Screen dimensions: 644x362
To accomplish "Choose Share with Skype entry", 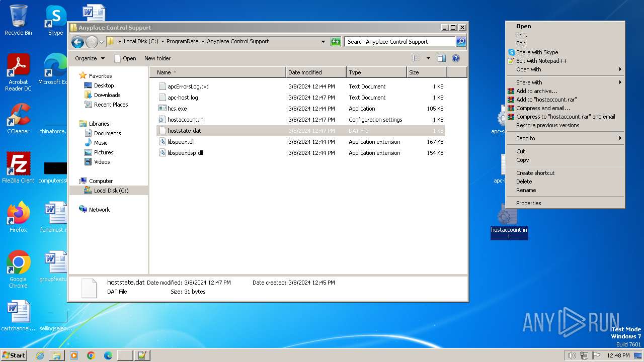I will [x=565, y=52].
